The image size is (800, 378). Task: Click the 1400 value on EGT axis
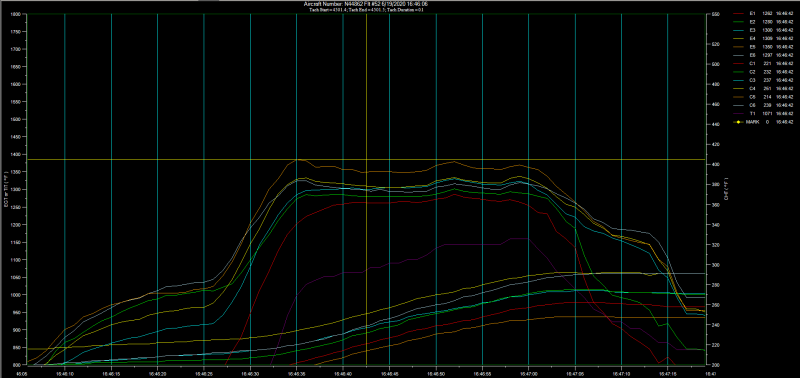tap(17, 154)
